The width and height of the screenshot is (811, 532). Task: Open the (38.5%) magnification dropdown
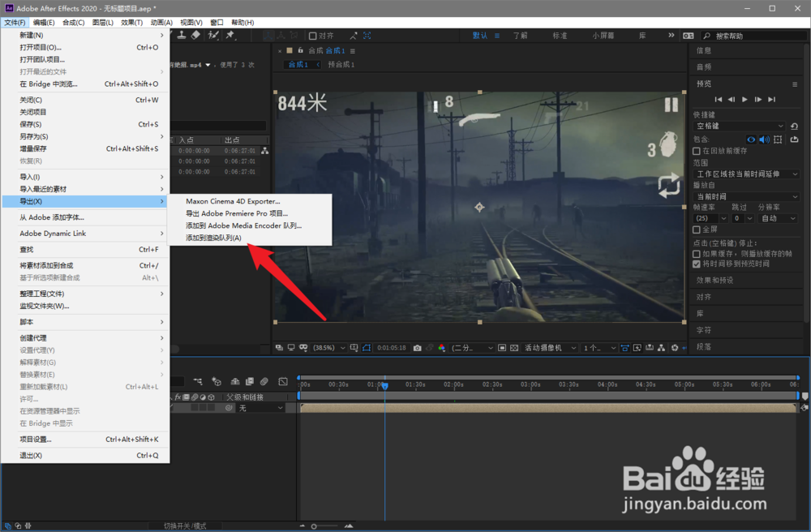(x=329, y=348)
